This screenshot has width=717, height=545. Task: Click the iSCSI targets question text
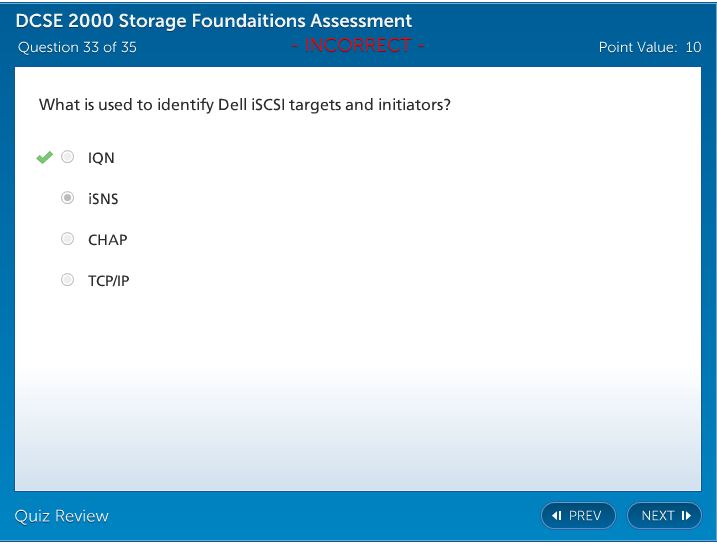point(244,104)
